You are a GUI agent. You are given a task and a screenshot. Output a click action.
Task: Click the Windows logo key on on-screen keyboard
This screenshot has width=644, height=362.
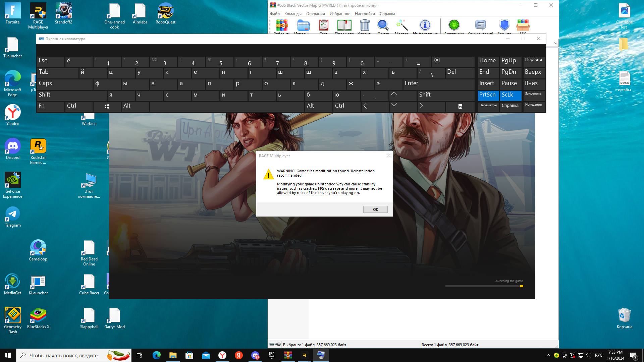(x=107, y=106)
